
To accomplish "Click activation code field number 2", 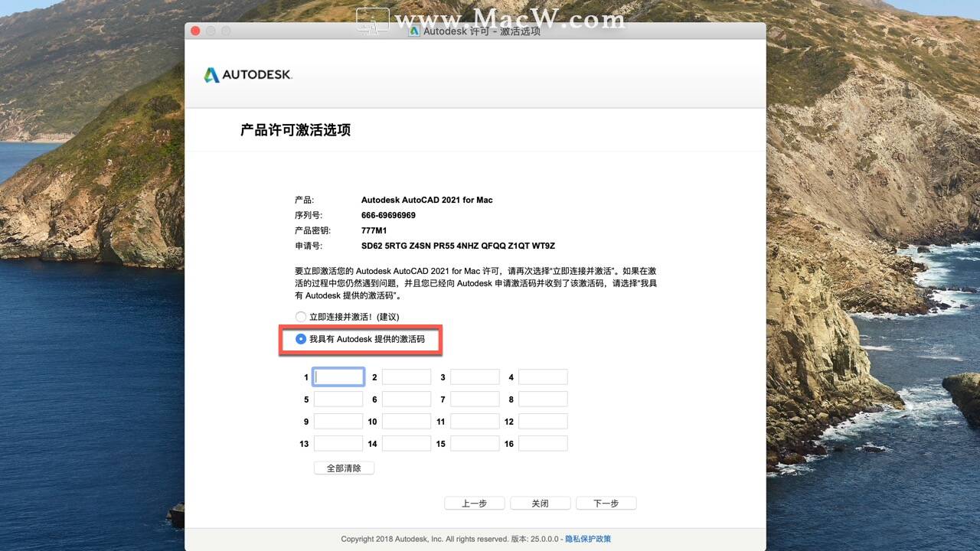I will coord(407,377).
